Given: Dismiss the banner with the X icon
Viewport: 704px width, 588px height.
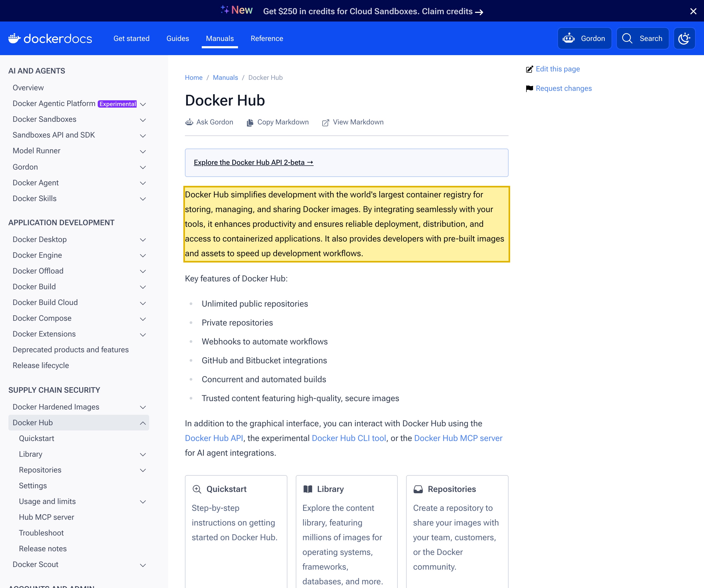Looking at the screenshot, I should coord(693,11).
